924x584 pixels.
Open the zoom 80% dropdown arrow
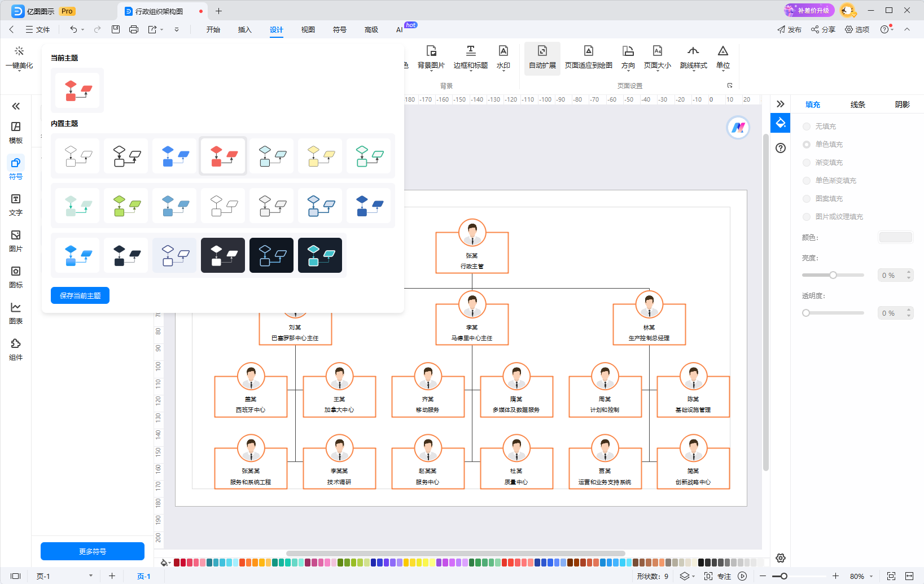point(872,577)
